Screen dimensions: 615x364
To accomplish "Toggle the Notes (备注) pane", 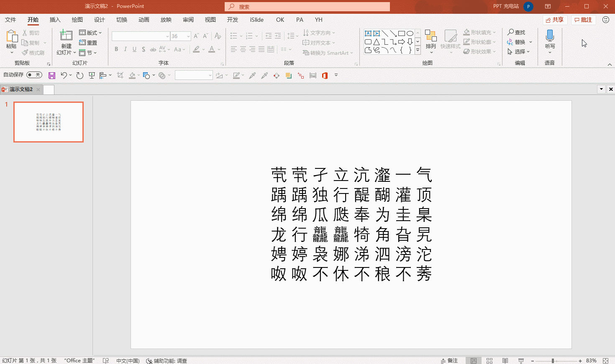I will coord(449,361).
